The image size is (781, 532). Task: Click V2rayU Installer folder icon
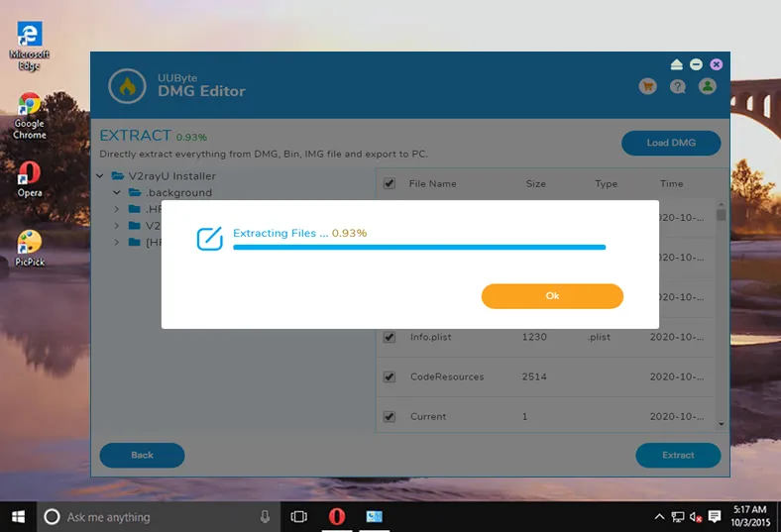[x=118, y=175]
